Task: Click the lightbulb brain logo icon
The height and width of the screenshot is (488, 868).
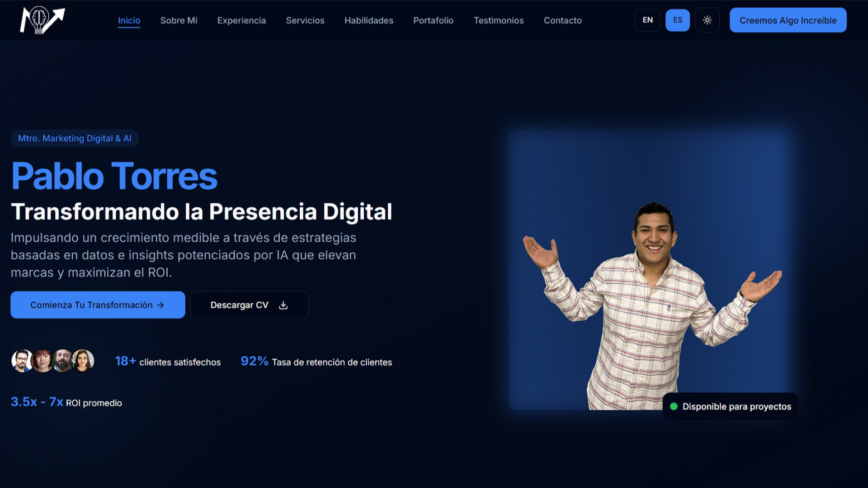Action: tap(41, 19)
